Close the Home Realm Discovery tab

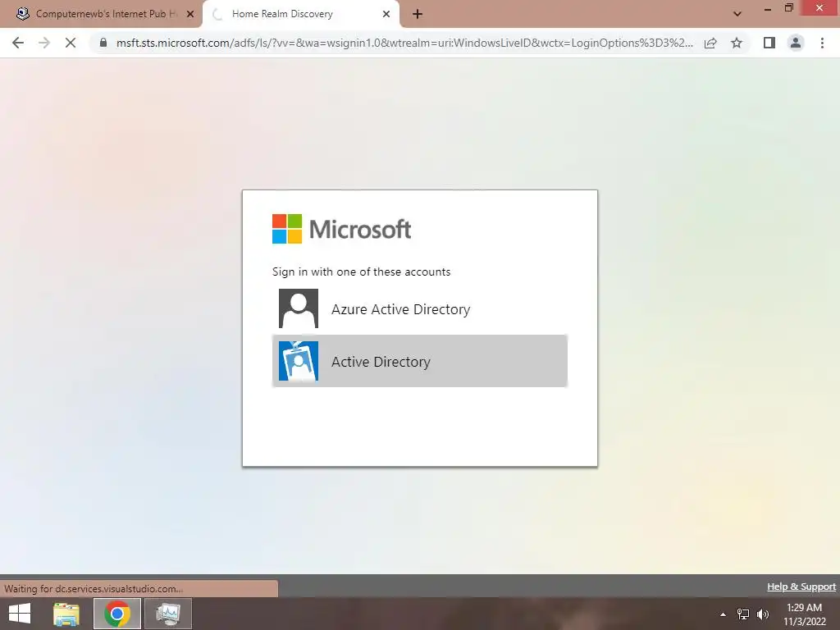tap(386, 15)
